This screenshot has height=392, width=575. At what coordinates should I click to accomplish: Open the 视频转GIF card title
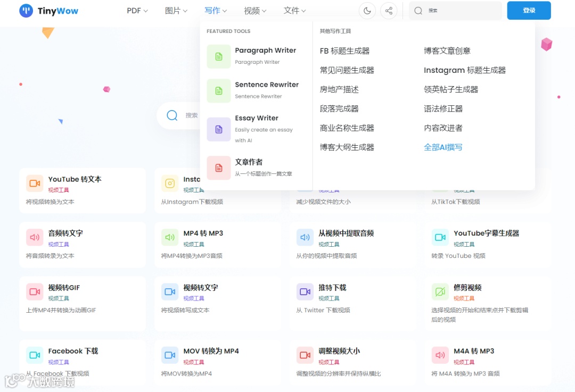tap(64, 288)
